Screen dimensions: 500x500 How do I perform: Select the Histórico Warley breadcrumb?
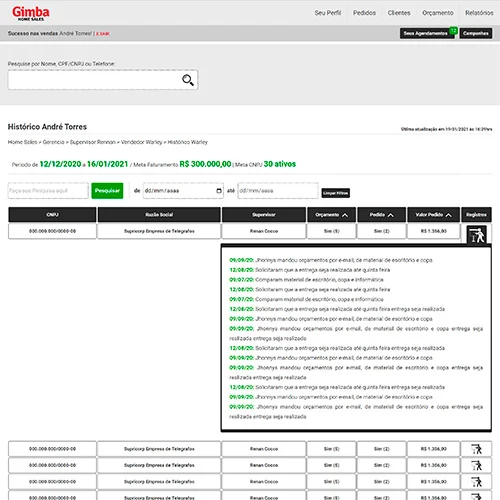pyautogui.click(x=187, y=142)
